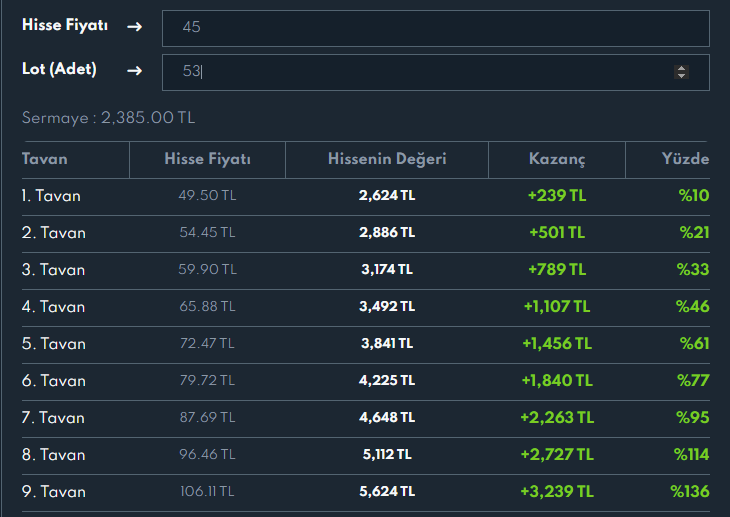Select the 2. Tavan row label
The image size is (730, 517).
pos(54,232)
